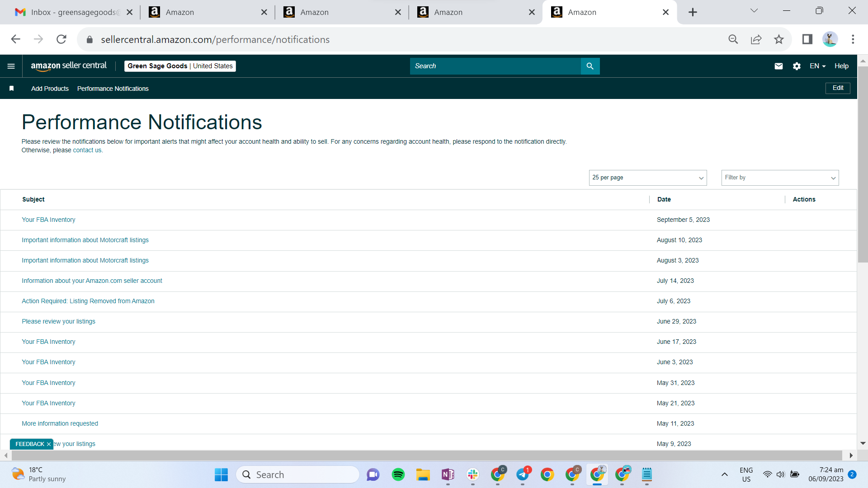868x488 pixels.
Task: Open the June 17 Your FBA Inventory notification
Action: coord(48,342)
